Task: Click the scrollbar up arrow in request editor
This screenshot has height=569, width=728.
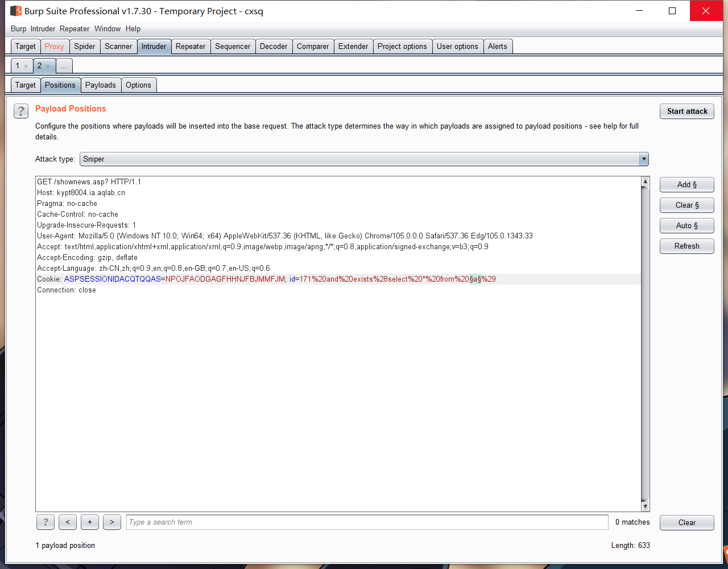Action: [645, 182]
